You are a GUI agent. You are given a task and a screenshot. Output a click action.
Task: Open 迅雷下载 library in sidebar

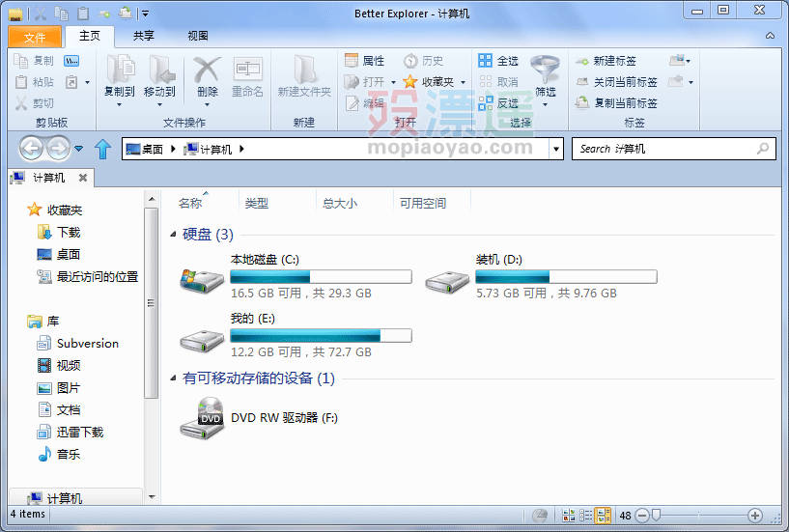tap(70, 432)
